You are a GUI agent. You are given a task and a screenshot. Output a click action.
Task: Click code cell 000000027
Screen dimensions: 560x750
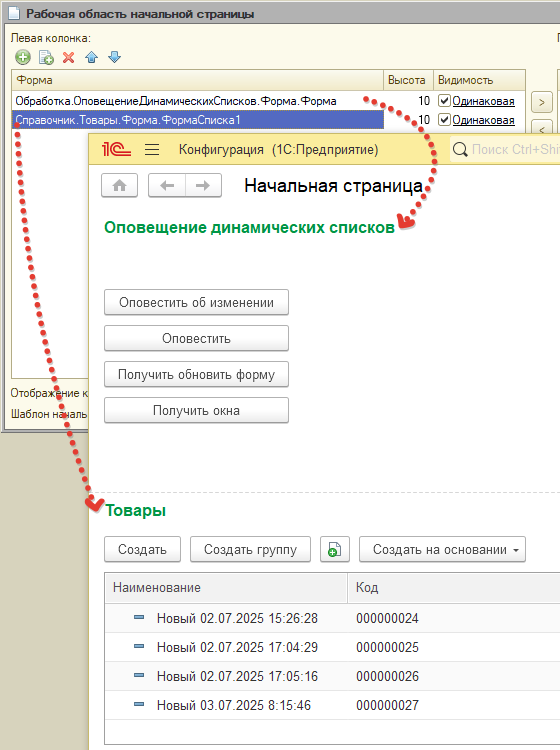(387, 705)
